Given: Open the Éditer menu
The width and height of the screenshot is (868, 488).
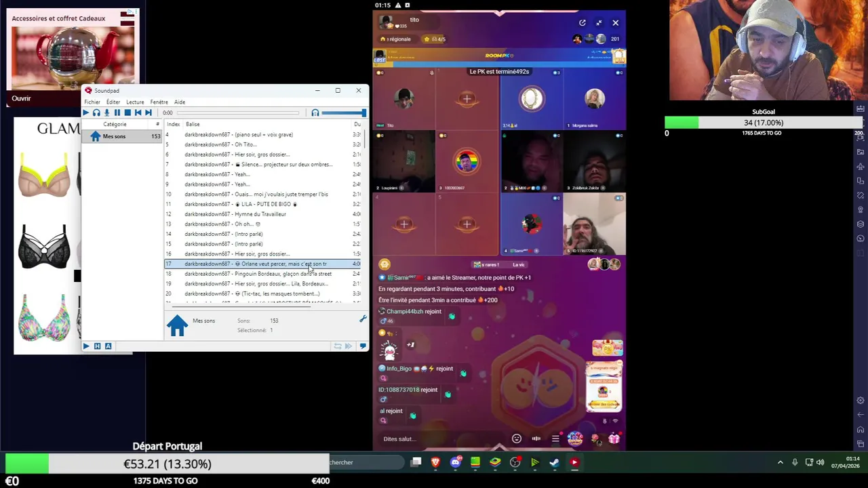Looking at the screenshot, I should [113, 102].
